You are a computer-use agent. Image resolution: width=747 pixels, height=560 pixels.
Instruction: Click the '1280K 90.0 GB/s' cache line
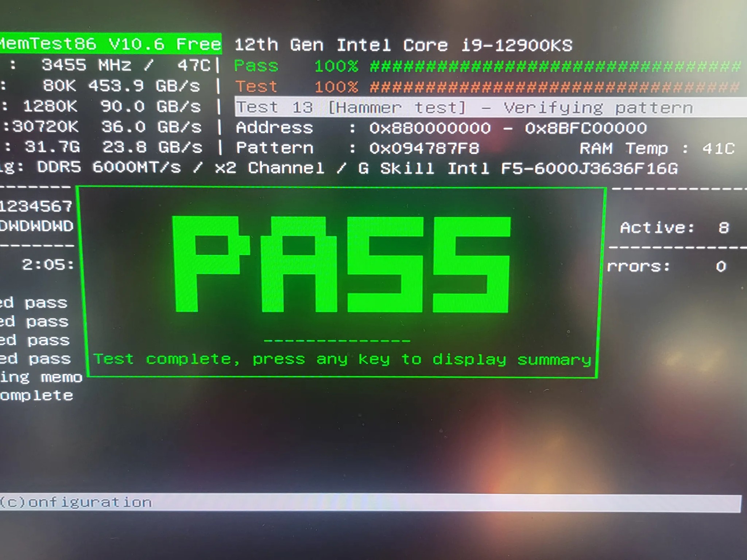point(112,106)
